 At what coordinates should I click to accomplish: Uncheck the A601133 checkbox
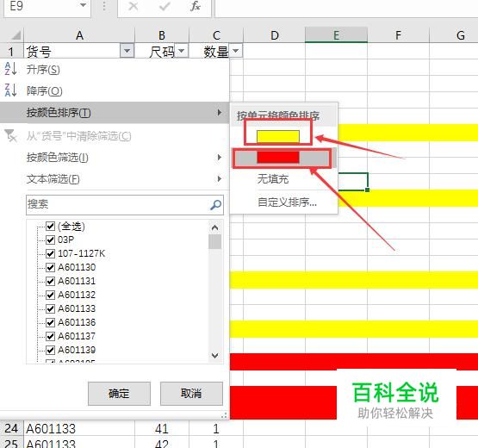point(50,308)
